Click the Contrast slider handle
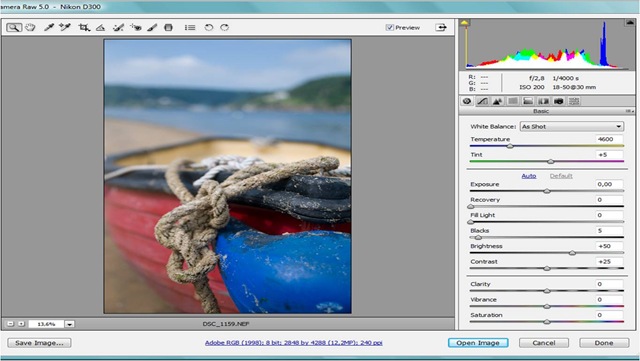The image size is (640, 361). coord(547,269)
